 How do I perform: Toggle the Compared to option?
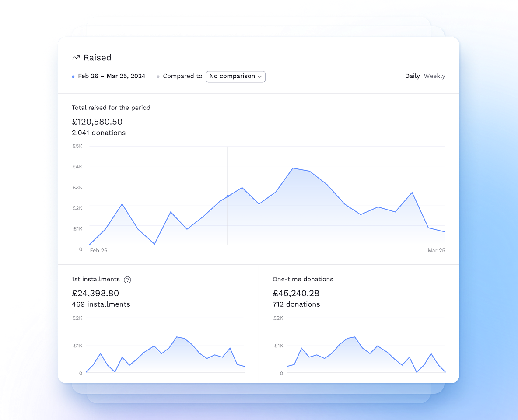tap(182, 76)
